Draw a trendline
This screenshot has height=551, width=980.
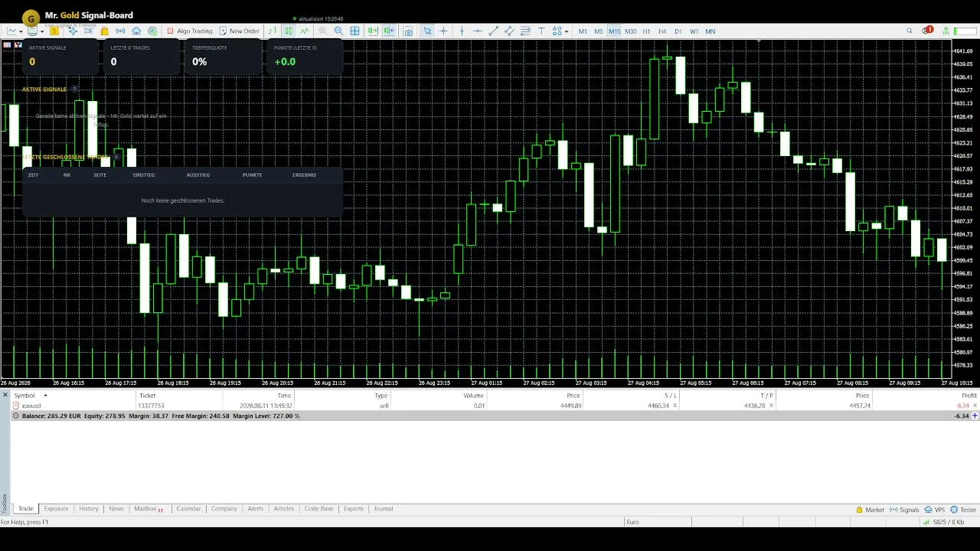click(494, 31)
